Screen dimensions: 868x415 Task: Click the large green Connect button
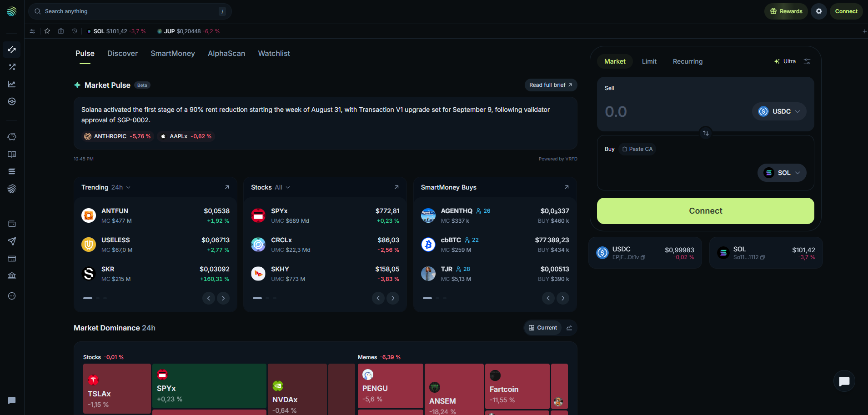[706, 211]
